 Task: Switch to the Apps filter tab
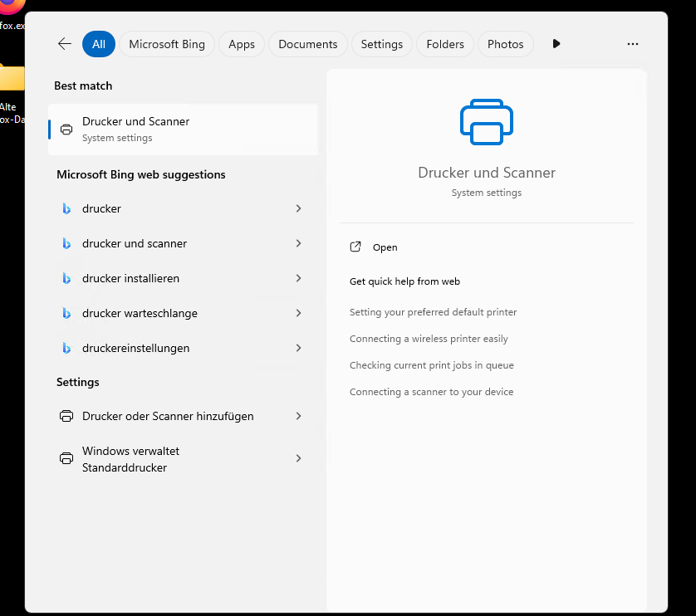click(242, 44)
